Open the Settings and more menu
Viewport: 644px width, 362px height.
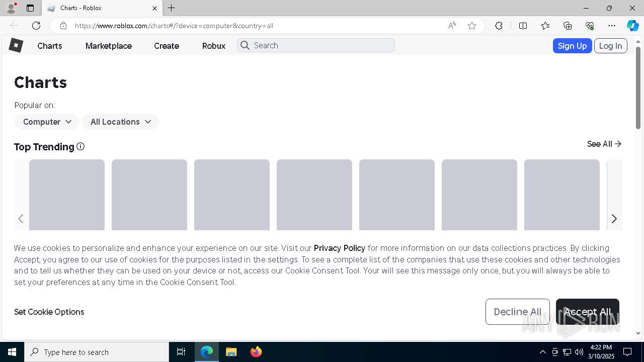coord(612,26)
